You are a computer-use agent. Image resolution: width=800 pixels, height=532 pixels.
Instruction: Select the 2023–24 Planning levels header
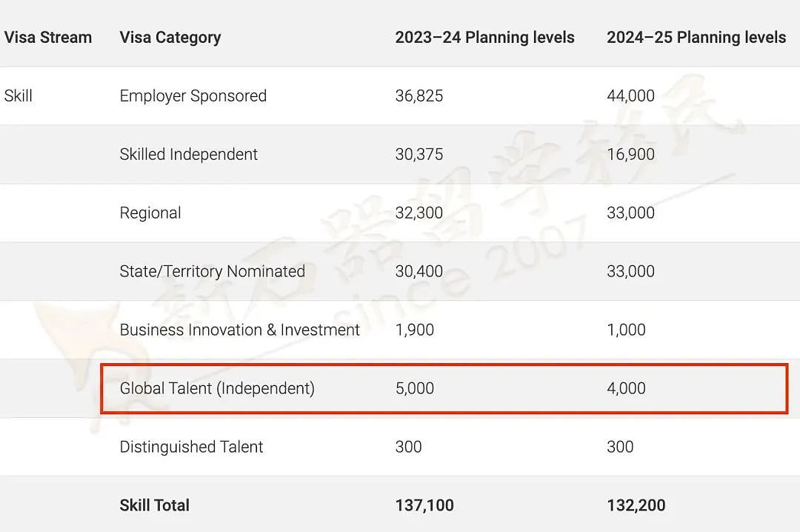click(484, 37)
